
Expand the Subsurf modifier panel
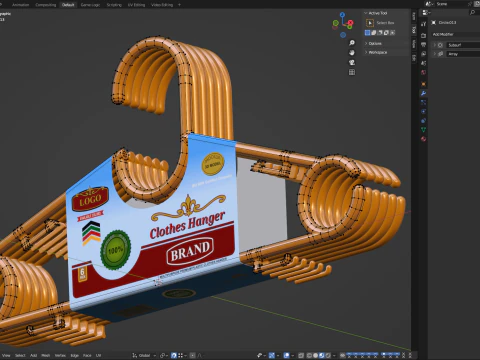[435, 45]
